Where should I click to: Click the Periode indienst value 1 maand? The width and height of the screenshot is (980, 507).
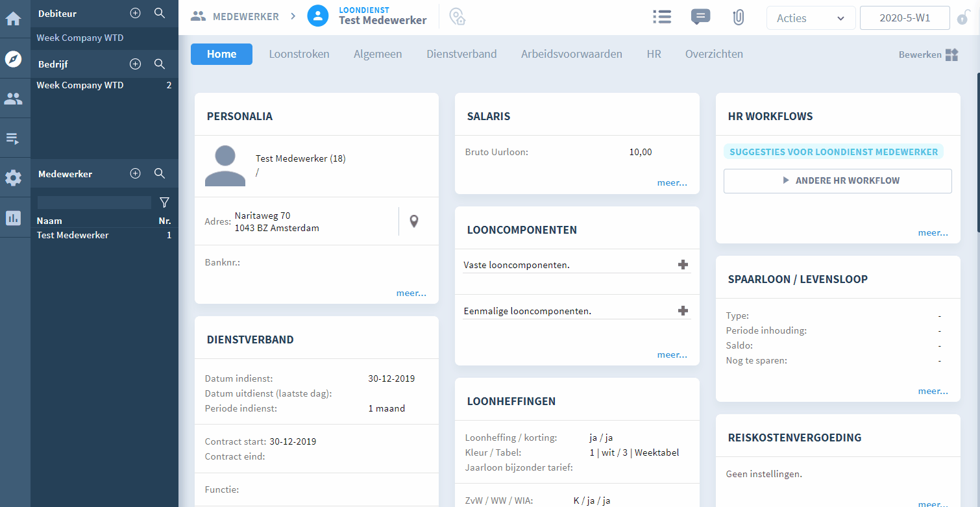click(x=387, y=408)
